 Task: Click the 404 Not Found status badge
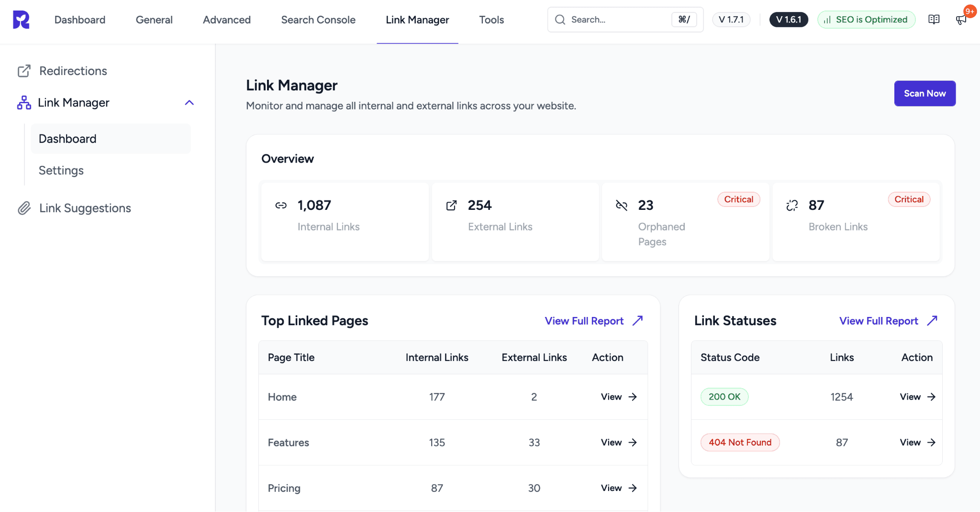(740, 442)
